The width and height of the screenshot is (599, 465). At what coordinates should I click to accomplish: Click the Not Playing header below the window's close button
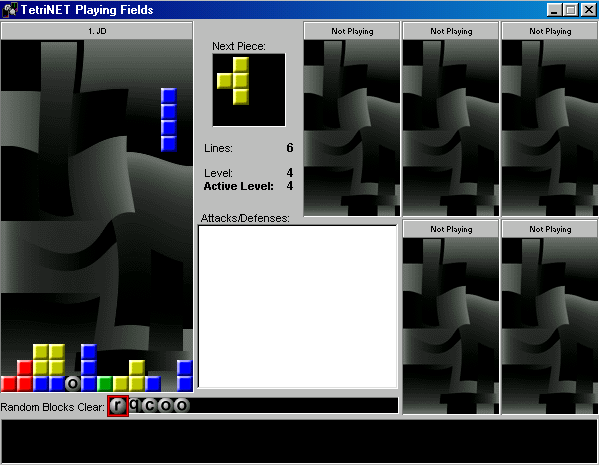click(x=550, y=31)
